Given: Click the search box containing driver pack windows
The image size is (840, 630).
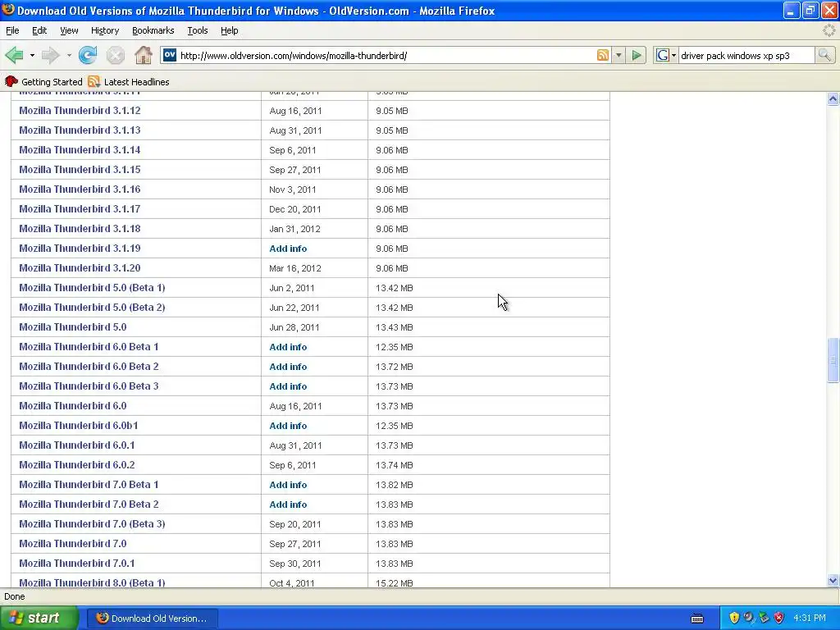Looking at the screenshot, I should (746, 55).
